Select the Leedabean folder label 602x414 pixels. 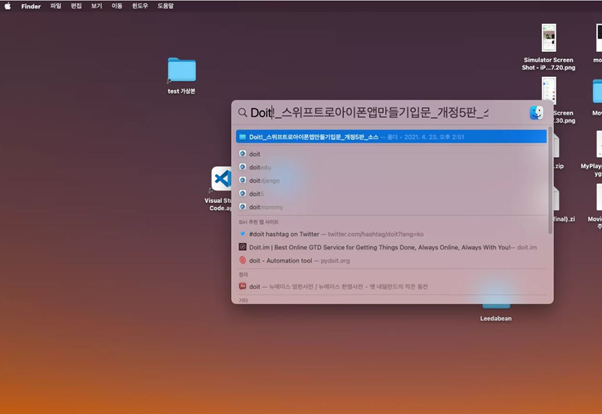pyautogui.click(x=496, y=318)
